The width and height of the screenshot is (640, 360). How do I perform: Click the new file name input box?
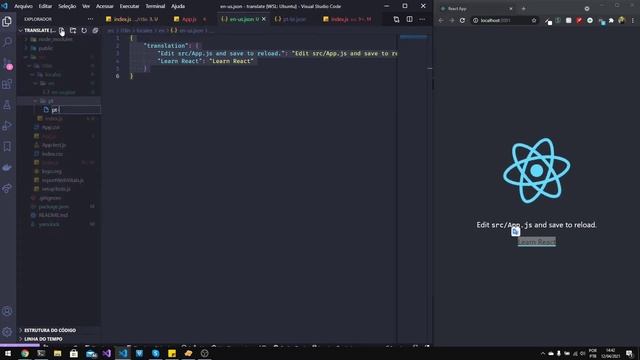(x=76, y=109)
